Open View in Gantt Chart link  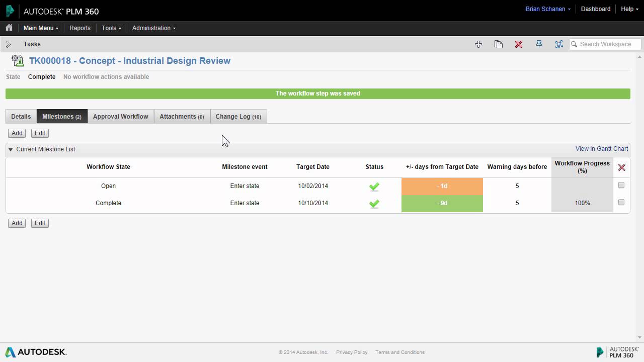pyautogui.click(x=602, y=149)
